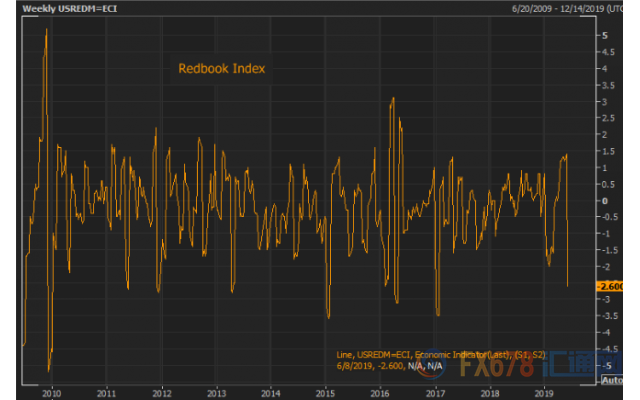
Task: Click the 2011 x-axis year label
Action: coord(106,393)
